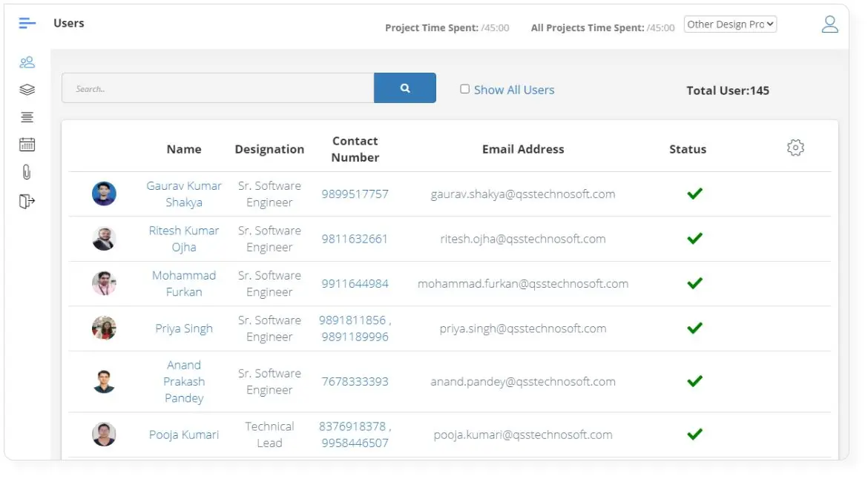Open the Users sidebar icon
Image resolution: width=868 pixels, height=479 pixels.
pos(27,62)
